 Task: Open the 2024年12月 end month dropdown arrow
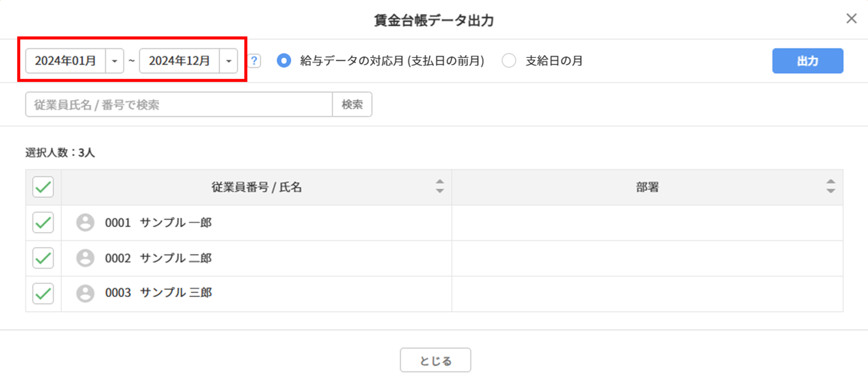[x=229, y=61]
